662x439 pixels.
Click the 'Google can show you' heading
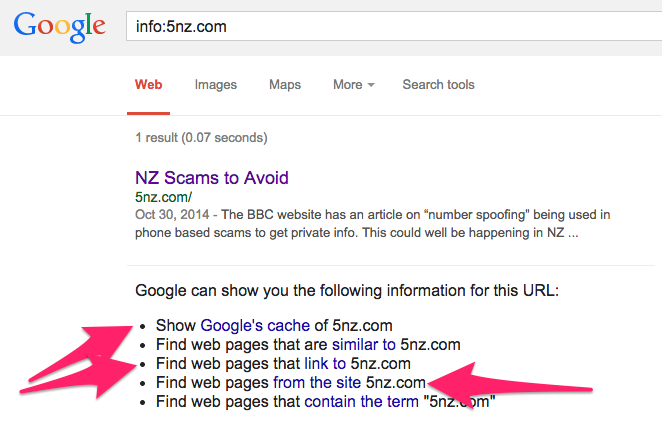[347, 291]
